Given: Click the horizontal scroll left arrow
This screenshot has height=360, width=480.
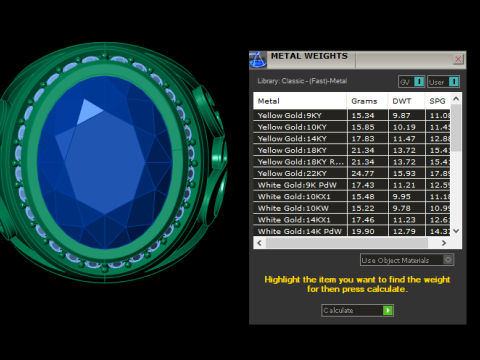Looking at the screenshot, I should (260, 243).
